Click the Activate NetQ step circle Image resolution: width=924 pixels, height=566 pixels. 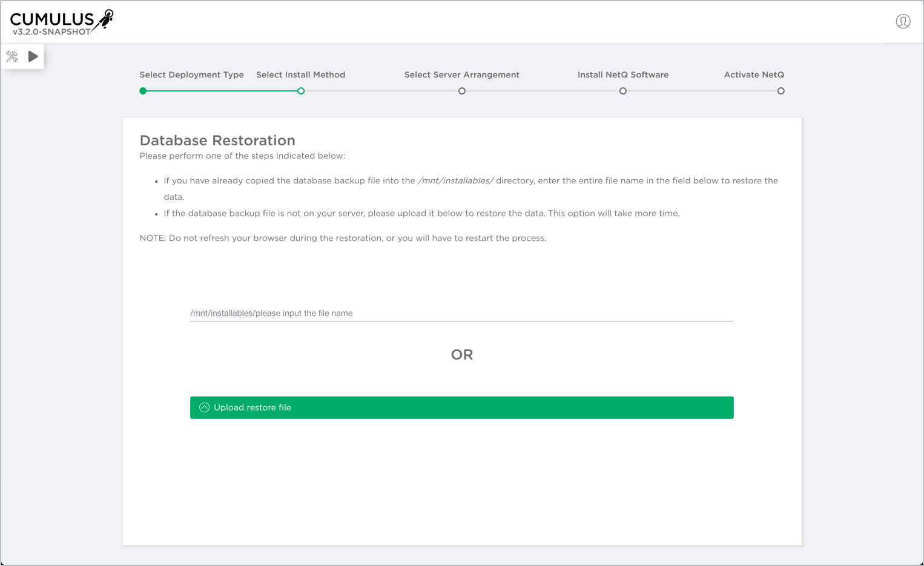click(781, 91)
